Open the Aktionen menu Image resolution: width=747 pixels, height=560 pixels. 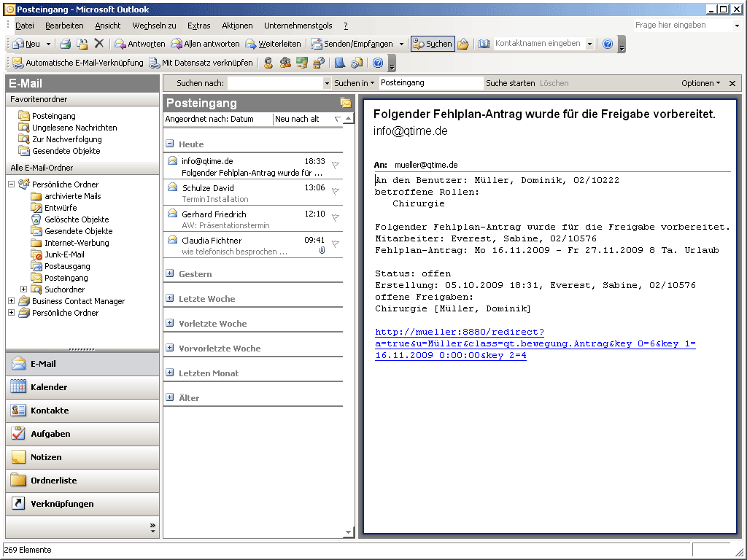[237, 26]
